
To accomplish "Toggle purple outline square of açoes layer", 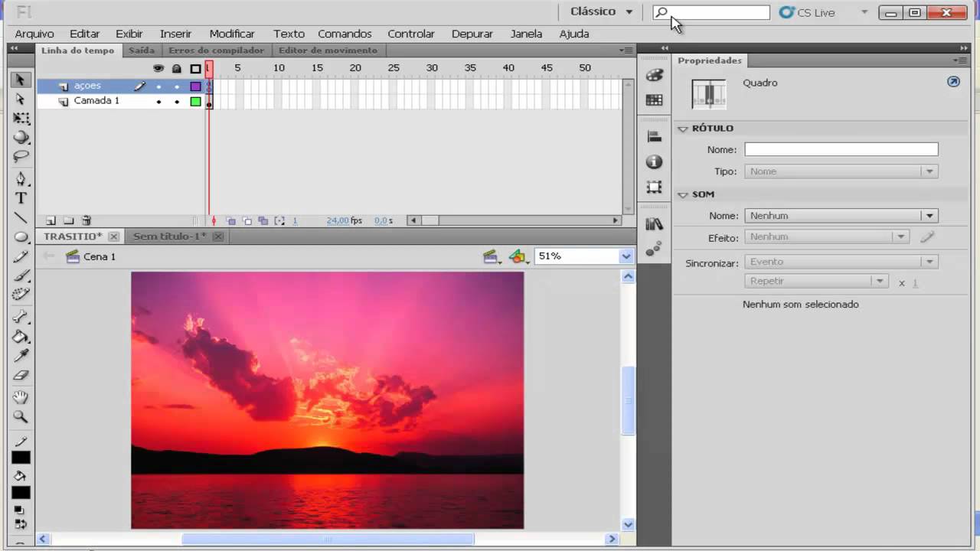I will coord(195,86).
